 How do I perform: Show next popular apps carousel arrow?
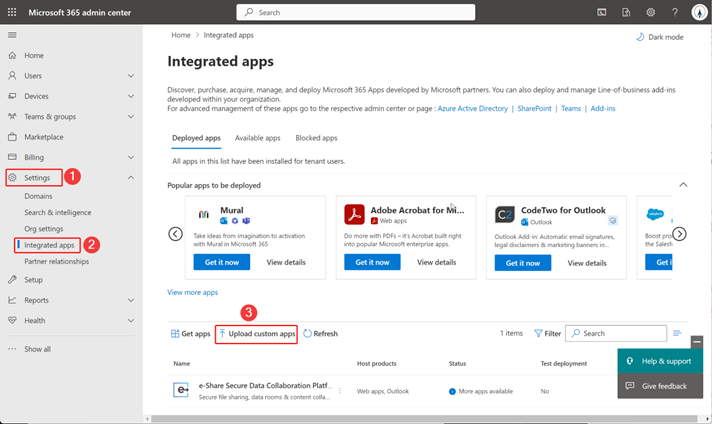pos(679,234)
